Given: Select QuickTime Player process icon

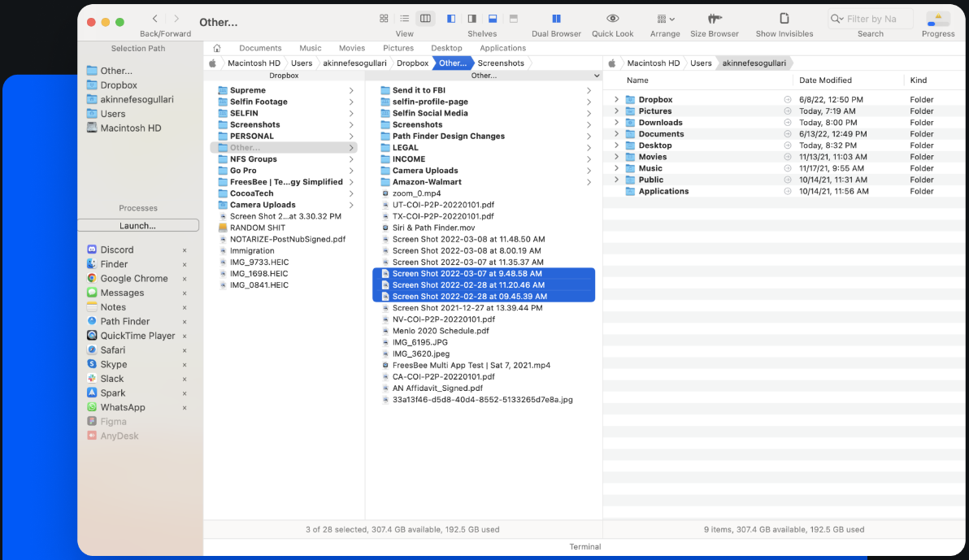Looking at the screenshot, I should click(x=92, y=336).
